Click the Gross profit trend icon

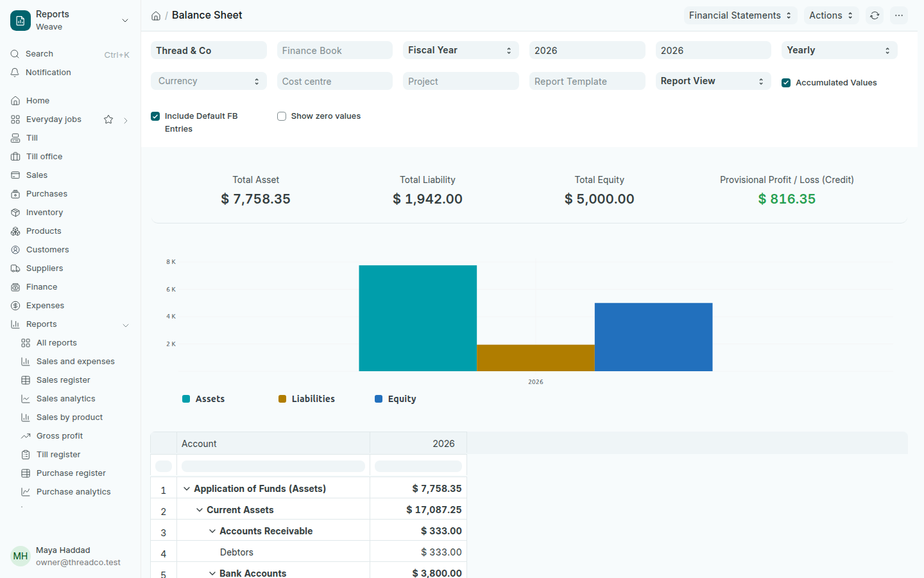point(26,436)
